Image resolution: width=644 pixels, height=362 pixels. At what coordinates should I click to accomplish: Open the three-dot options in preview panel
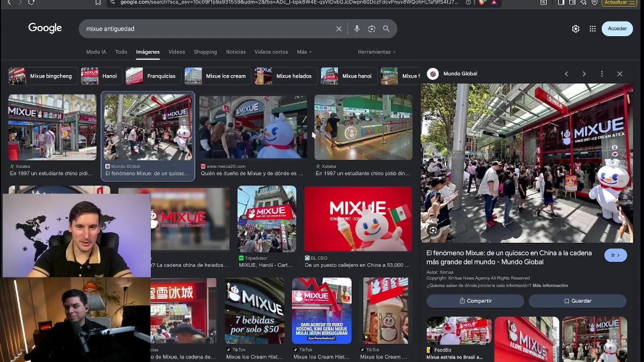602,74
